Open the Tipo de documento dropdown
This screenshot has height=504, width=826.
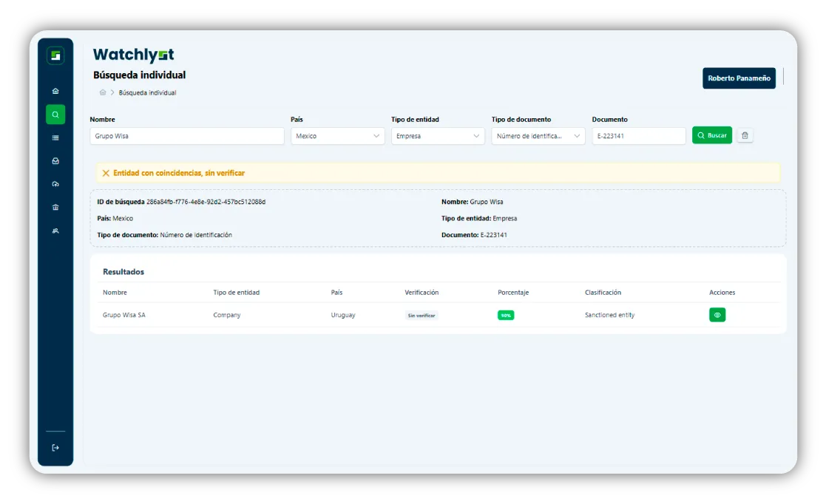click(x=538, y=135)
